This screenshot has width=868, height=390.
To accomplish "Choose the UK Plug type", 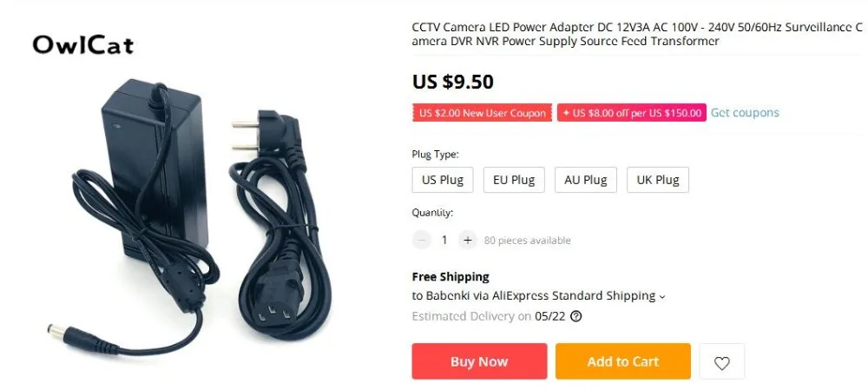I will 658,180.
